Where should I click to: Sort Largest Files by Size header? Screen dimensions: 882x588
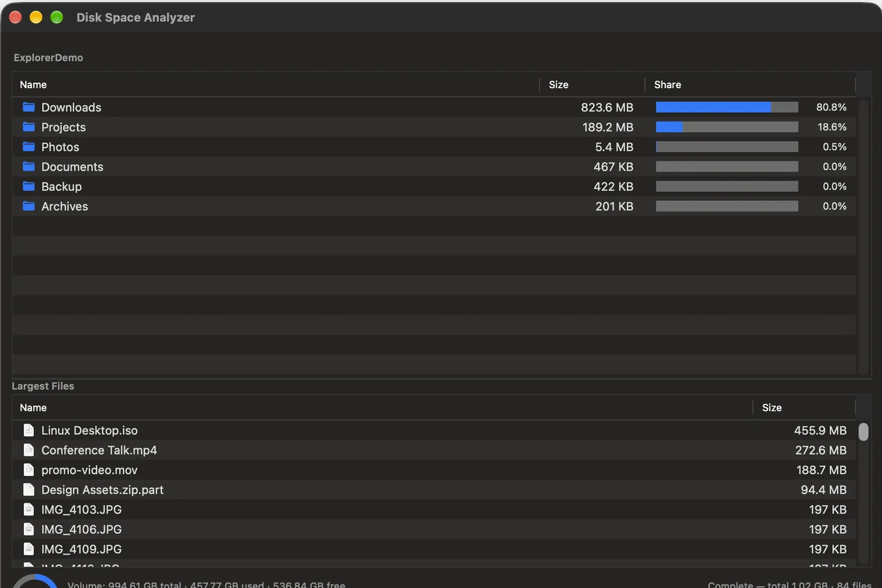[805, 408]
